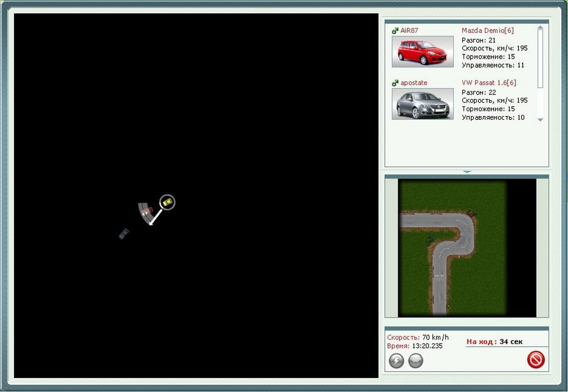Image resolution: width=568 pixels, height=392 pixels.
Task: Click the track minimap preview
Action: [x=467, y=248]
